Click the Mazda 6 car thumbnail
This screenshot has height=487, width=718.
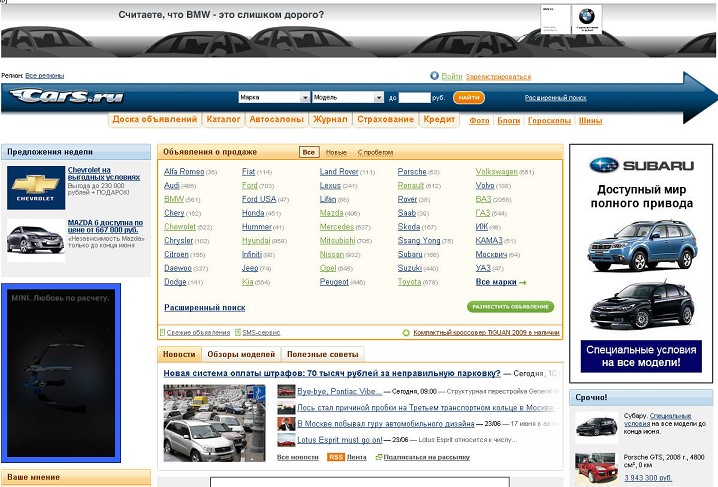pyautogui.click(x=36, y=240)
